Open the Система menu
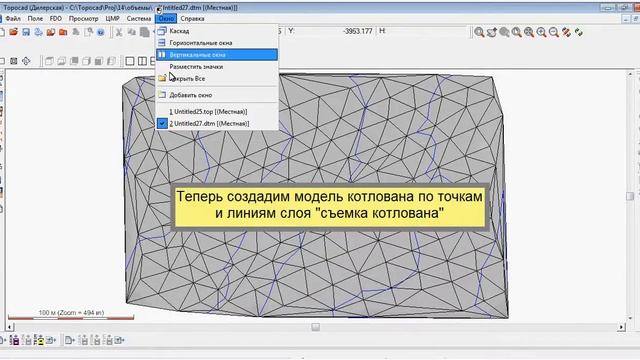 [139, 18]
